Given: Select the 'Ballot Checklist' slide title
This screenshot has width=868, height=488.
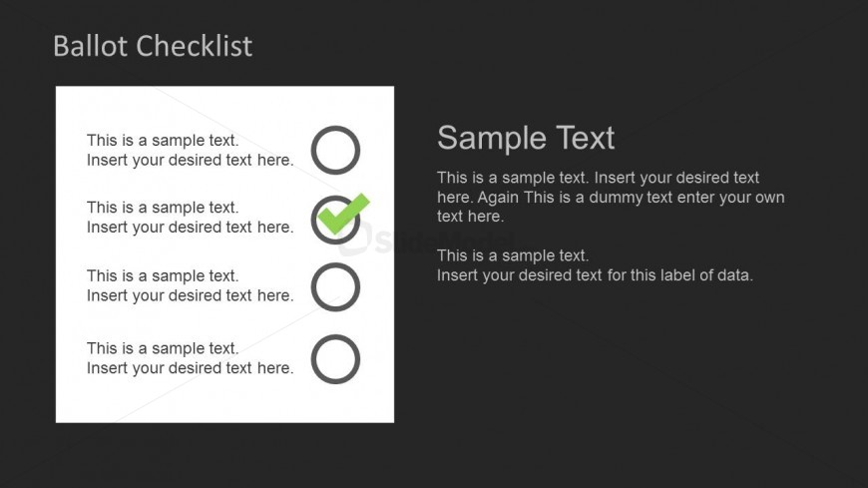Looking at the screenshot, I should [x=153, y=46].
